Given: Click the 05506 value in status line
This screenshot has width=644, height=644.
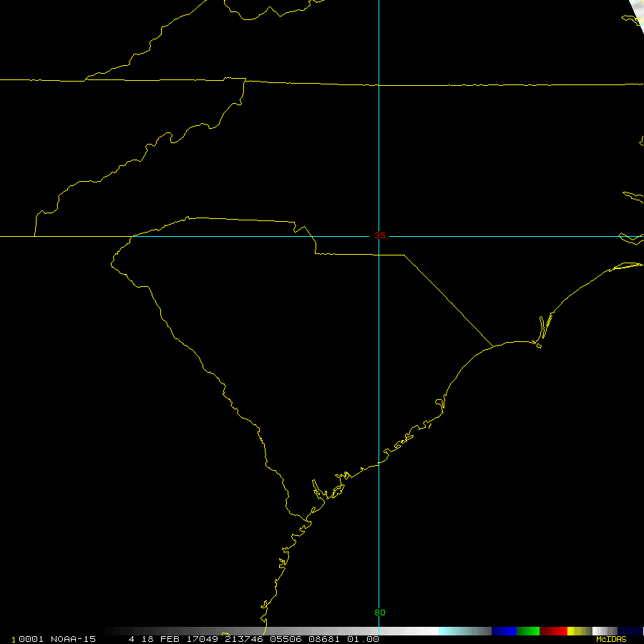Looking at the screenshot, I should coord(286,639).
